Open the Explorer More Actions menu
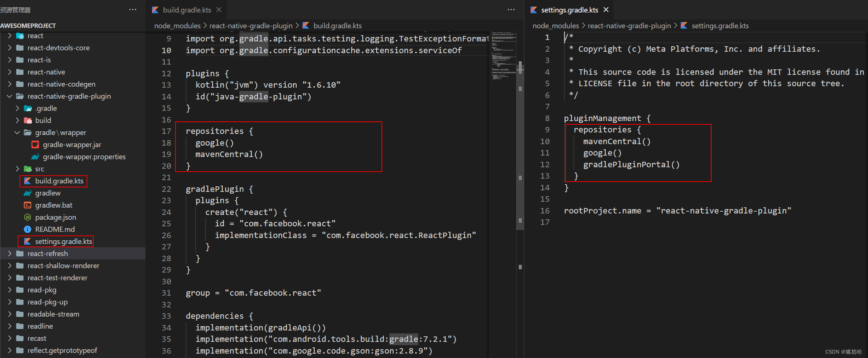 click(x=133, y=10)
